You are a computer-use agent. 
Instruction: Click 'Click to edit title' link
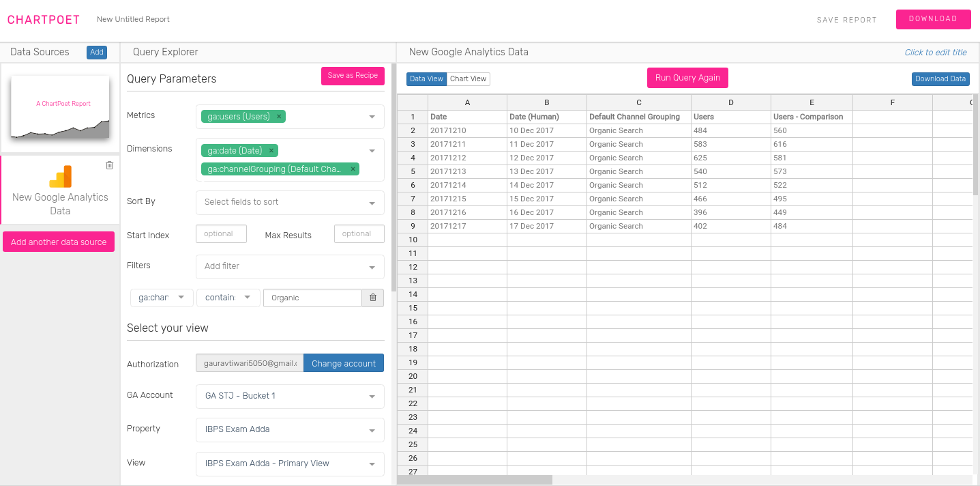pos(936,53)
